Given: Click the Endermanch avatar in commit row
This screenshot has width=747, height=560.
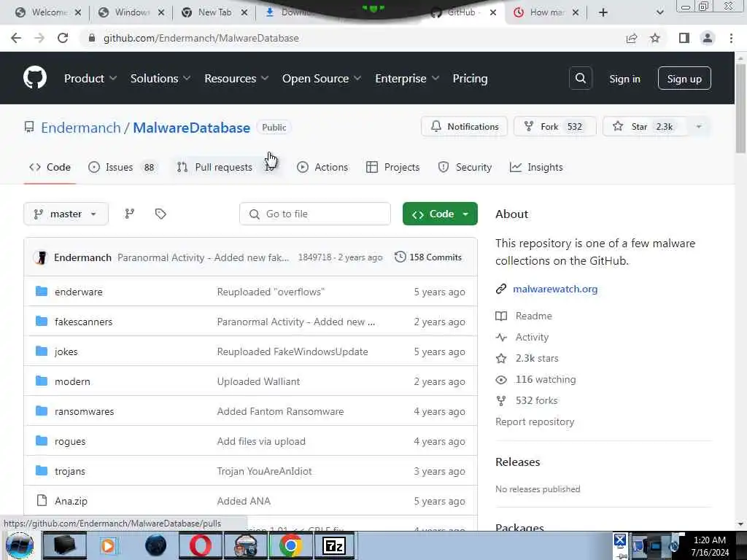Looking at the screenshot, I should [x=41, y=257].
